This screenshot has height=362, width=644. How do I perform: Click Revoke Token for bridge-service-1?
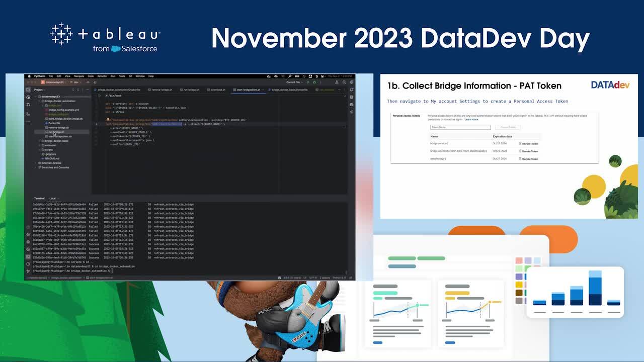pos(529,144)
